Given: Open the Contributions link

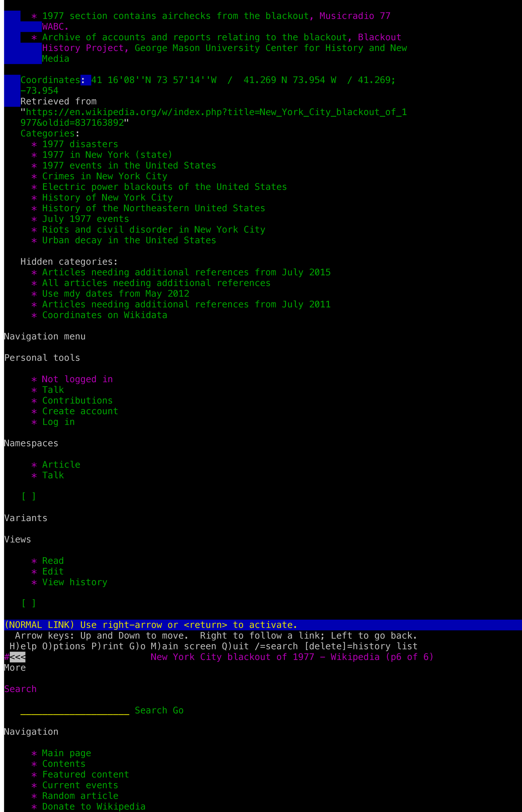Looking at the screenshot, I should (x=77, y=401).
